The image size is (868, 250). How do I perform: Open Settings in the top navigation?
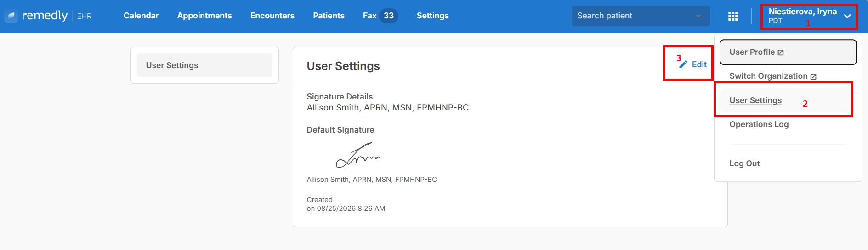click(x=433, y=16)
